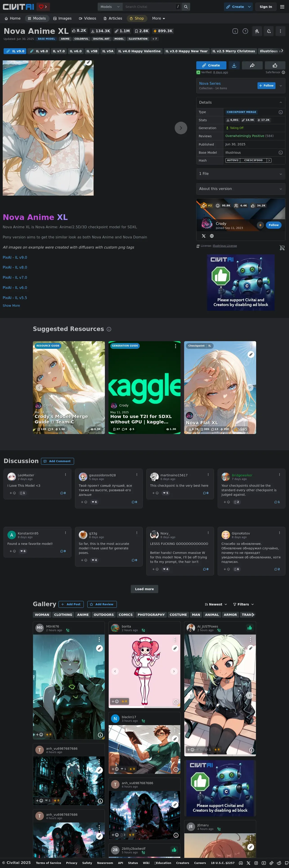Open the Gallery Filters dropdown

[x=243, y=605]
